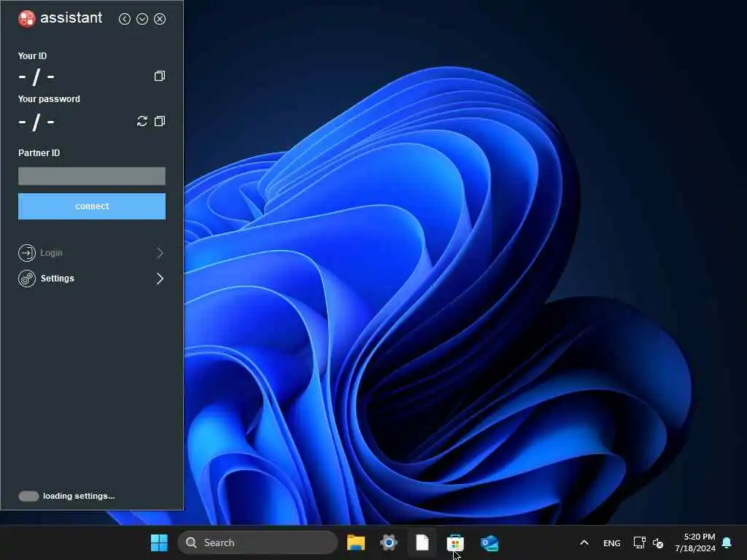Viewport: 747px width, 560px height.
Task: Open the Settings gear app on taskbar
Action: pos(389,542)
